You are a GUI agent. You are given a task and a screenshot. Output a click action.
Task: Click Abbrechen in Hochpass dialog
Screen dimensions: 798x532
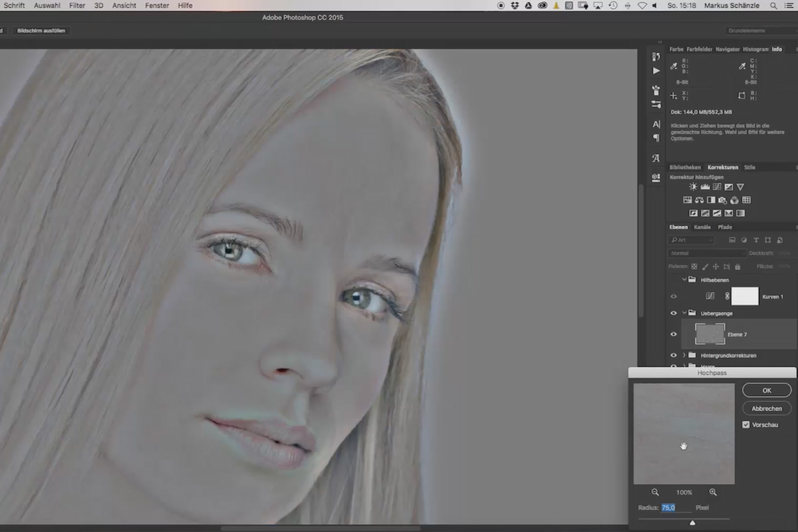[x=767, y=408]
